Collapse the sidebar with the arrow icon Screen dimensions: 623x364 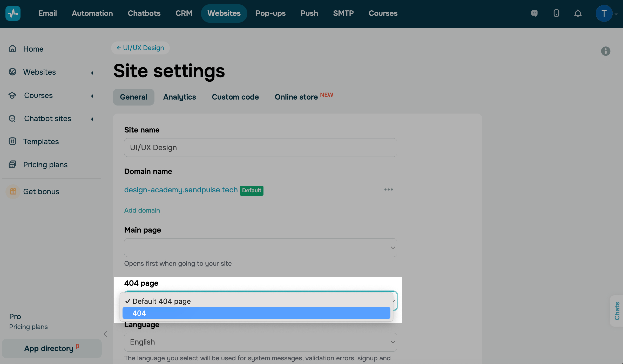click(x=105, y=334)
